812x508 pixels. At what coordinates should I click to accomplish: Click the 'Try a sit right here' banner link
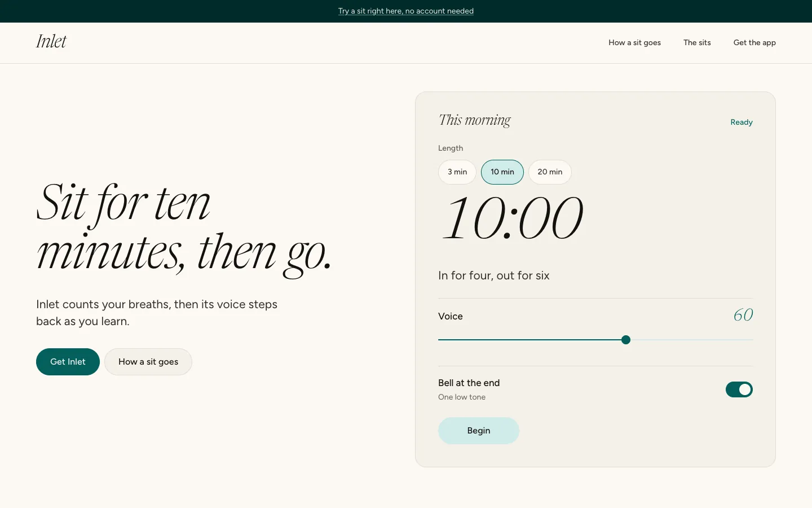pos(406,11)
